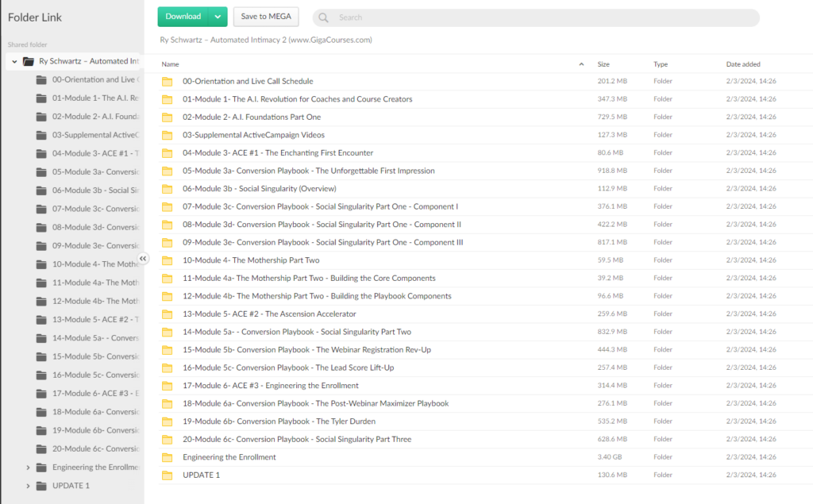Expand Engineering the Enrollment in sidebar

29,467
